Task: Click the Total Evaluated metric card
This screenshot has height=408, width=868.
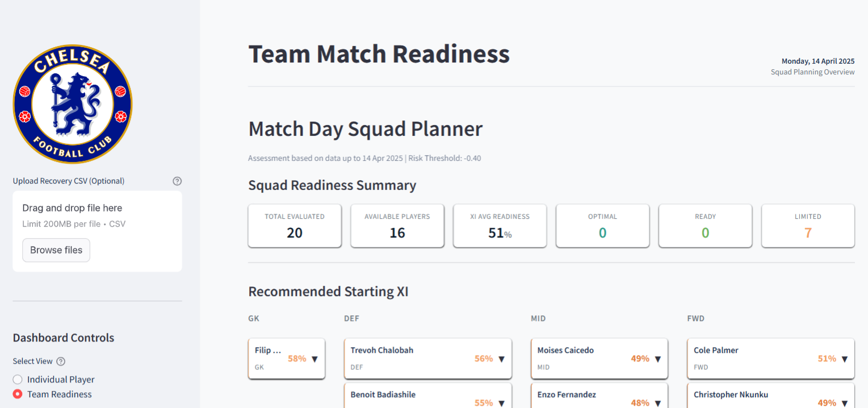Action: (295, 226)
